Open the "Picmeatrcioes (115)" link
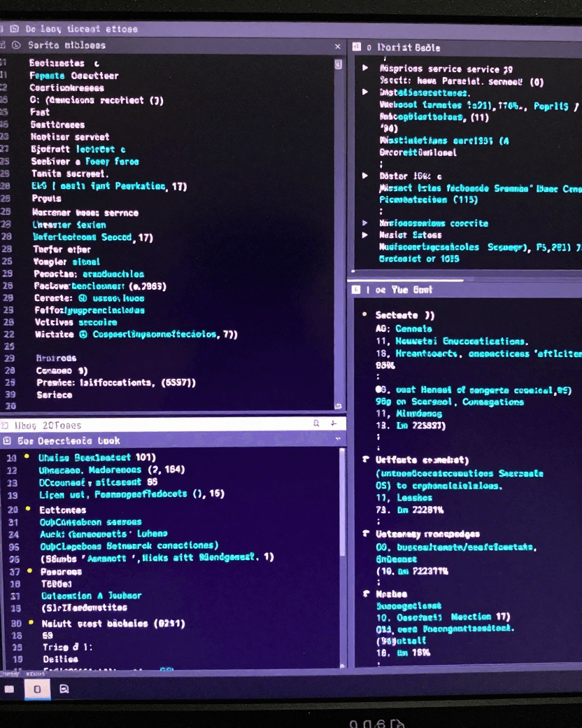 coord(428,199)
